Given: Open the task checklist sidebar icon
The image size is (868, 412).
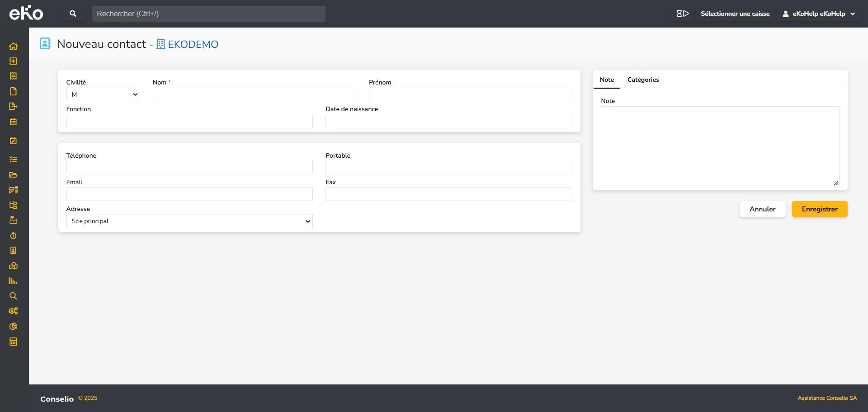Looking at the screenshot, I should click(13, 159).
